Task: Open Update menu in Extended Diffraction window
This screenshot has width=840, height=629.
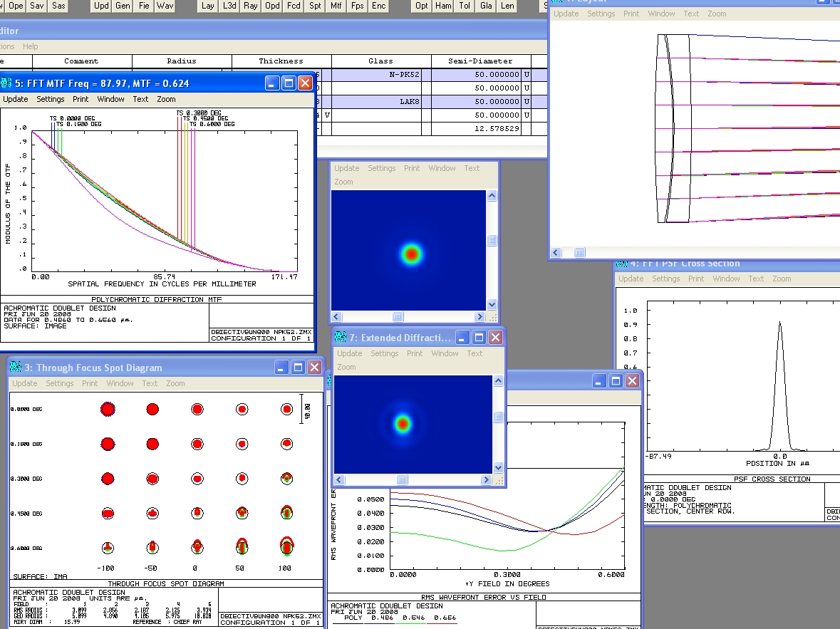Action: [x=349, y=353]
